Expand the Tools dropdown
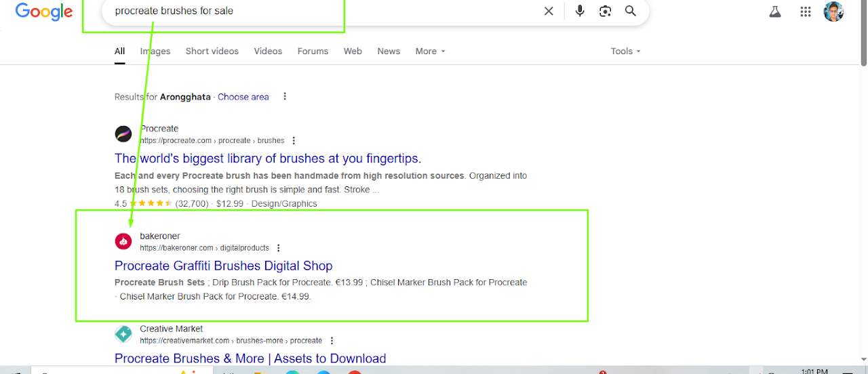The image size is (868, 374). click(x=625, y=51)
